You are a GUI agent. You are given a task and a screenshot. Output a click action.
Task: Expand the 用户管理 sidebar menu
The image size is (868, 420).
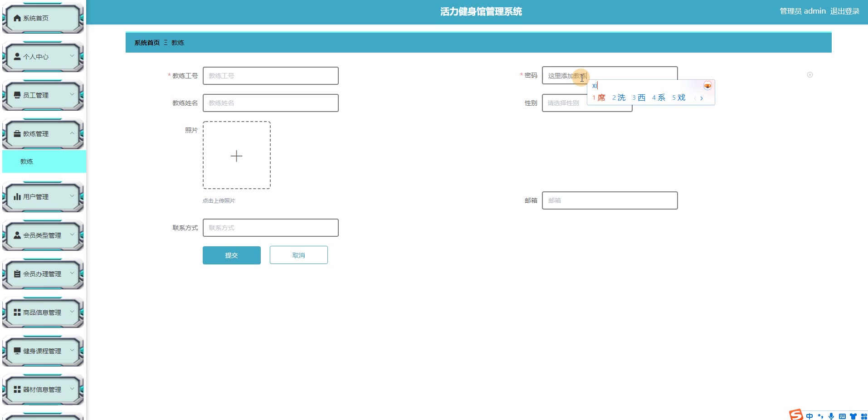click(43, 197)
